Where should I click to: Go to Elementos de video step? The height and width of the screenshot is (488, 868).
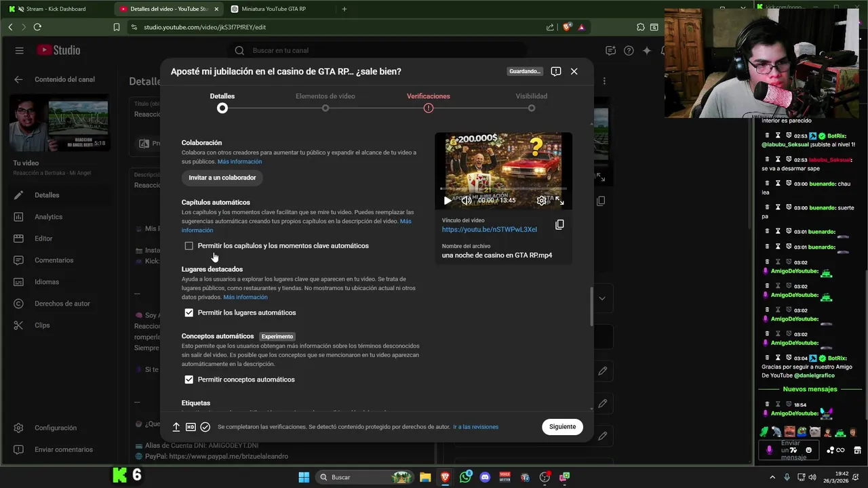(x=325, y=102)
